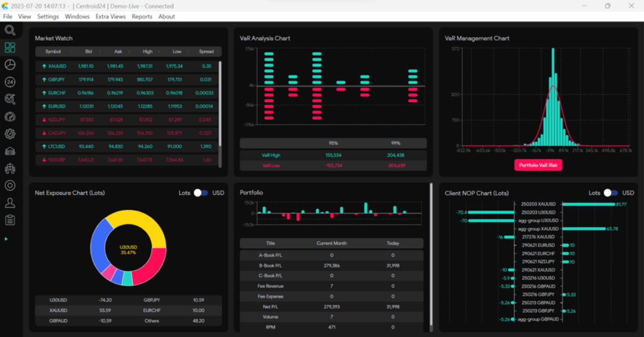The image size is (644, 337).
Task: Expand the sidebar with the small teal arrow
Action: 6,239
